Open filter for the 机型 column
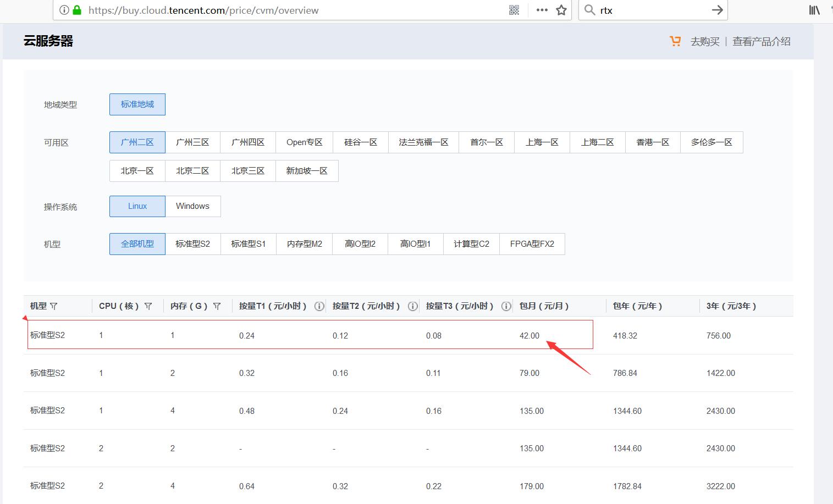The height and width of the screenshot is (504, 833). click(x=54, y=306)
